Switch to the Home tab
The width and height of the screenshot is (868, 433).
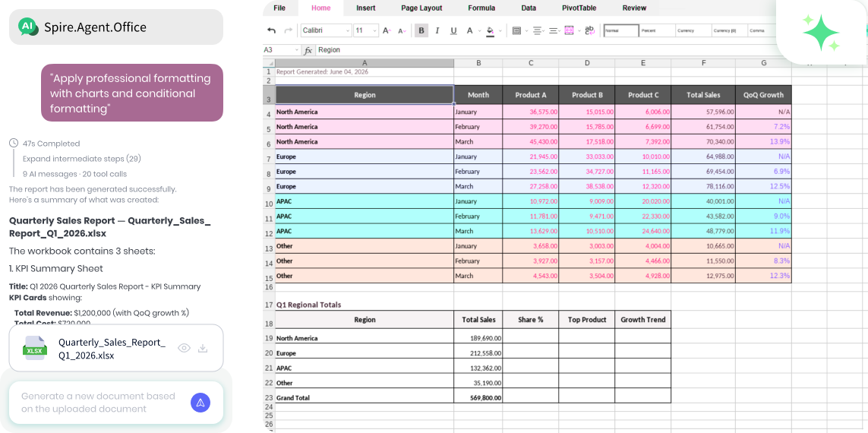[320, 8]
